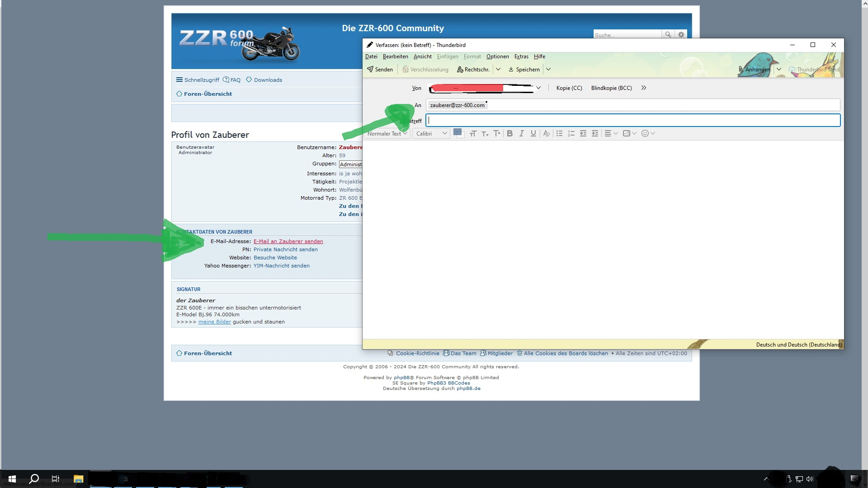The image size is (868, 488).
Task: Open the Extras menu
Action: [521, 56]
